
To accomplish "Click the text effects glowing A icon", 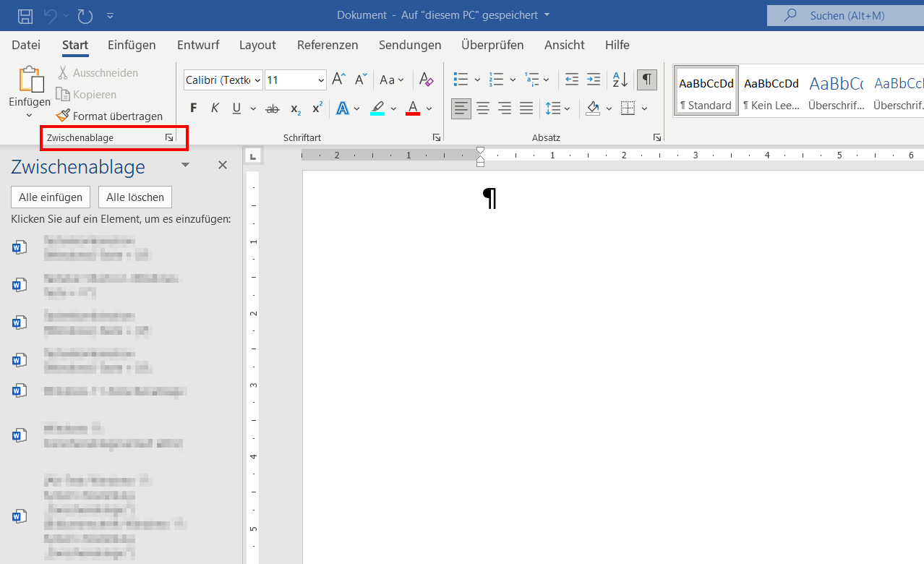I will pyautogui.click(x=343, y=108).
